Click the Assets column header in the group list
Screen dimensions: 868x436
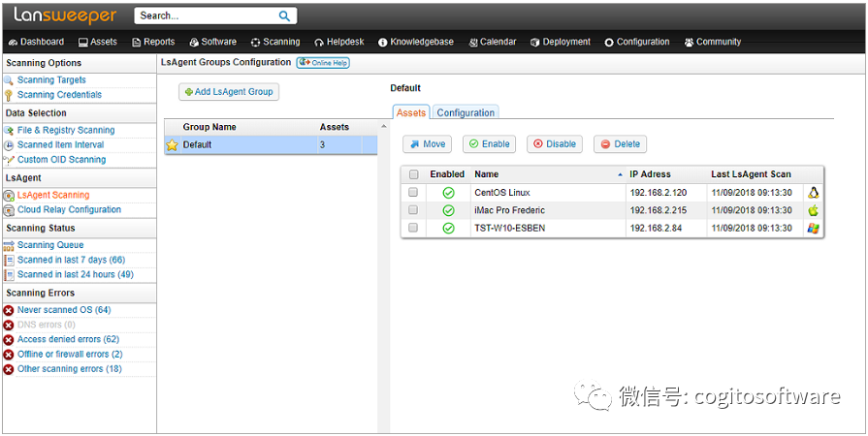point(335,127)
